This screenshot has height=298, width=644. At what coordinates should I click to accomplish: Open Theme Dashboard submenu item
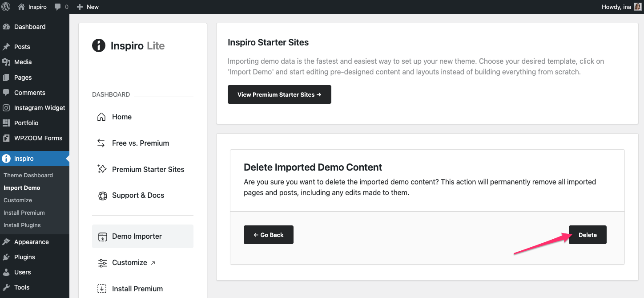(28, 175)
